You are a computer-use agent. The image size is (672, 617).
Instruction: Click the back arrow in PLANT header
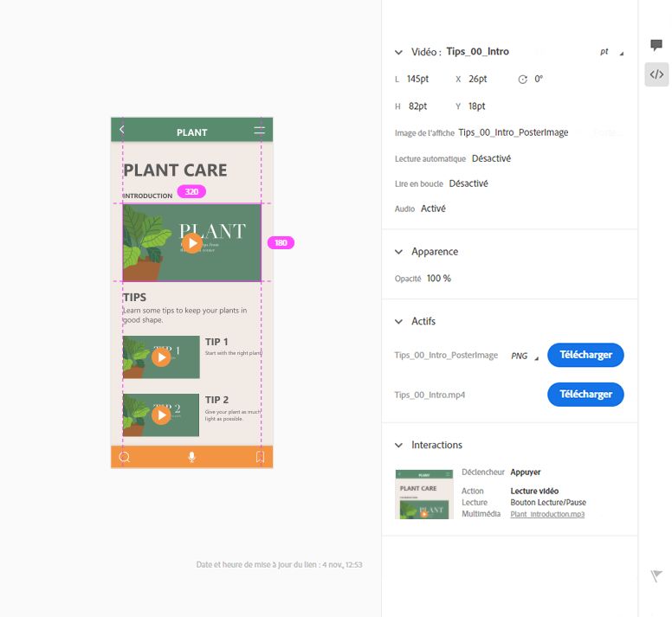(x=122, y=129)
